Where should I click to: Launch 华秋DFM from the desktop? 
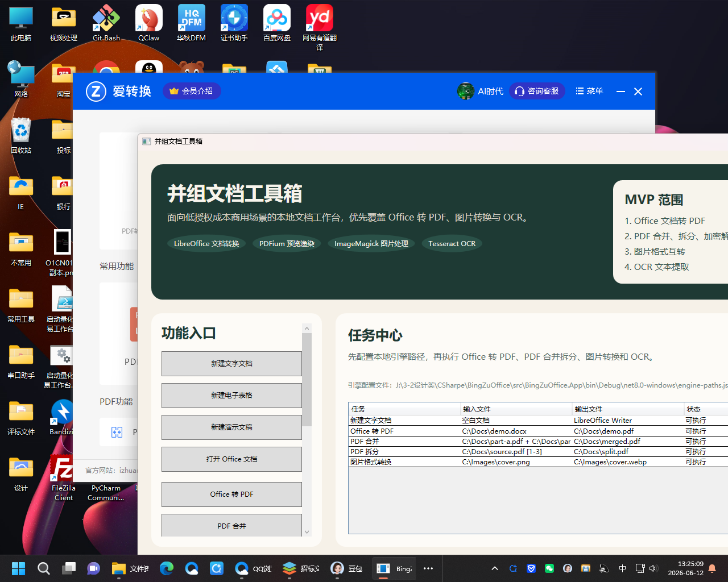[x=192, y=23]
